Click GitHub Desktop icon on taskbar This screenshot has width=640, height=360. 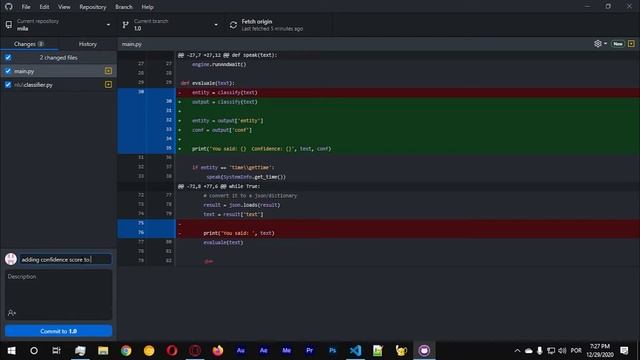click(424, 351)
